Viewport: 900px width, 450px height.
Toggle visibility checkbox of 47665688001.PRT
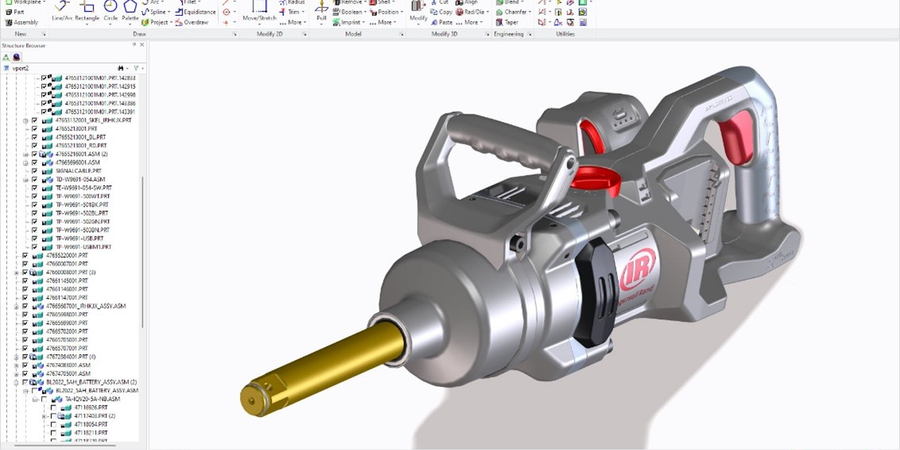click(25, 314)
